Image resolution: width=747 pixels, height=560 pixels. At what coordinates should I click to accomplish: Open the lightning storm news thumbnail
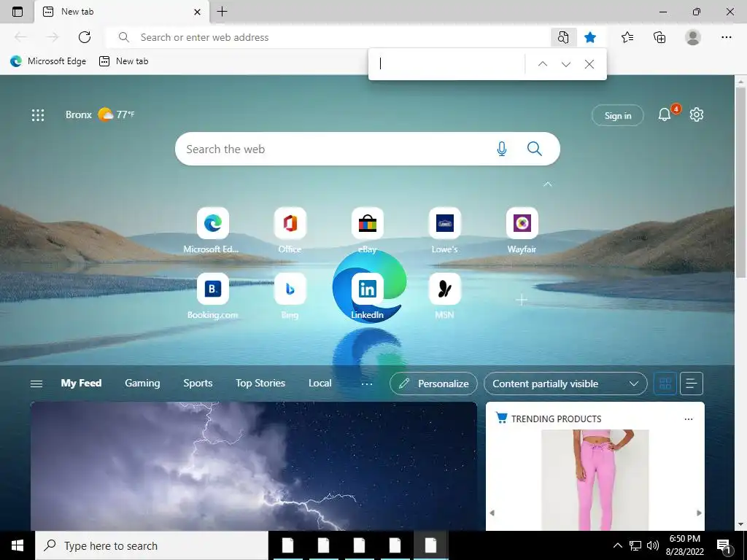point(253,466)
